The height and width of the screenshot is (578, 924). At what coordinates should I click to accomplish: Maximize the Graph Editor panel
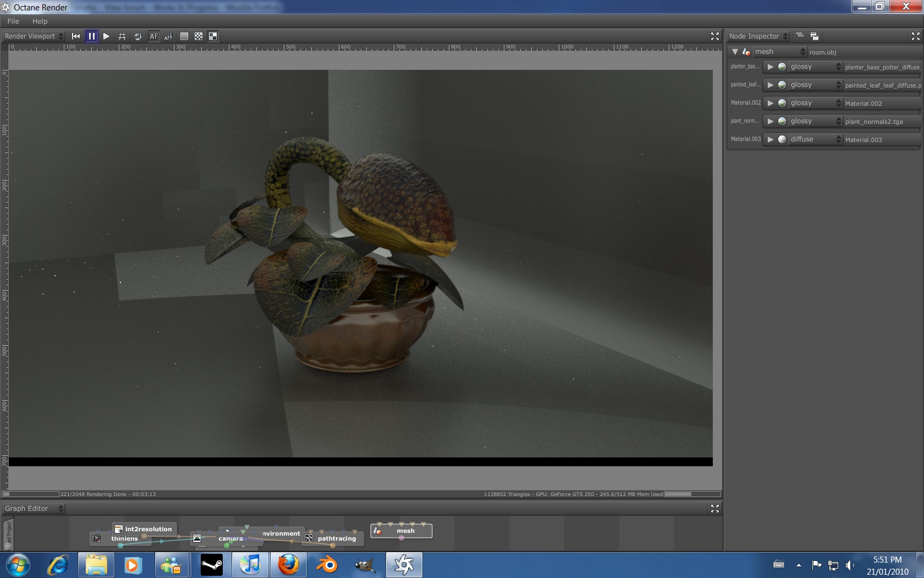pos(715,509)
